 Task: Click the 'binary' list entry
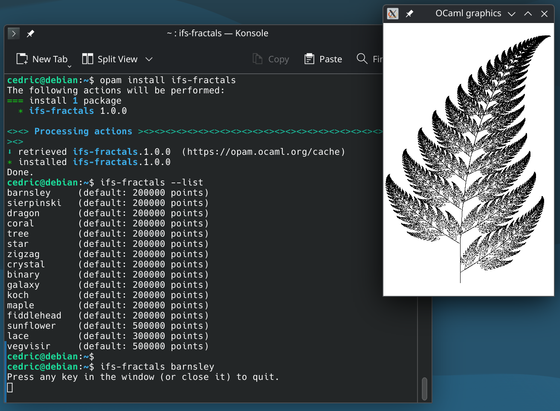[23, 275]
